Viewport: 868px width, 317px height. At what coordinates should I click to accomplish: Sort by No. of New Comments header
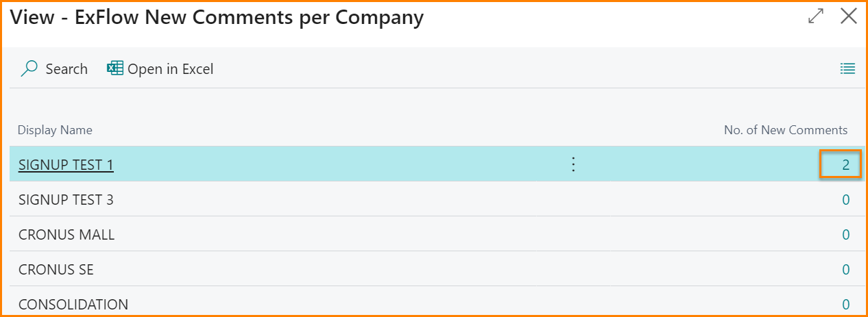click(x=785, y=130)
